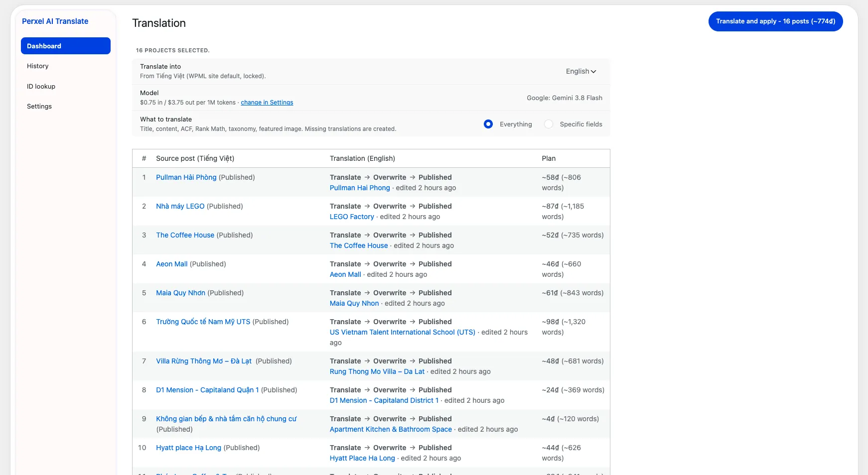Open source post D1 Mension - Capitaland Quận 1
Viewport: 868px width, 475px height.
[x=207, y=390]
